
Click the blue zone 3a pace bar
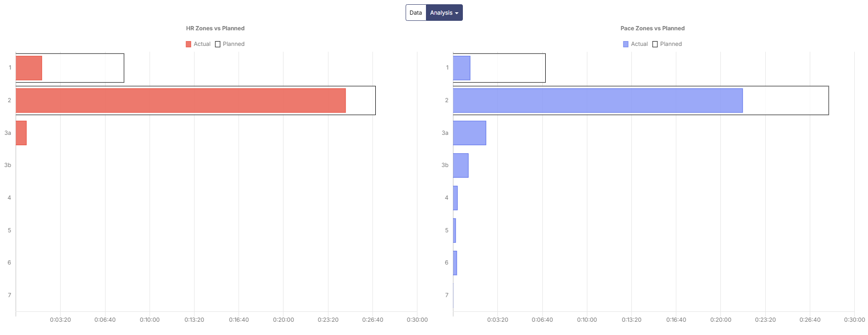coord(469,133)
